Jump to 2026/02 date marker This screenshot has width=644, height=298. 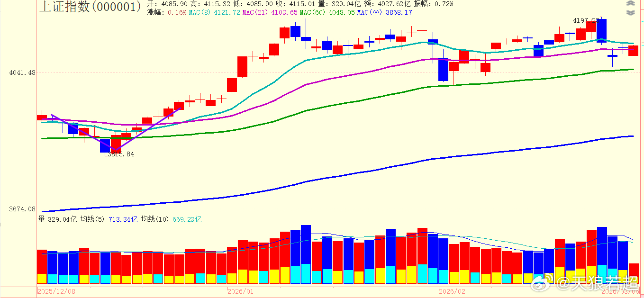(x=453, y=291)
